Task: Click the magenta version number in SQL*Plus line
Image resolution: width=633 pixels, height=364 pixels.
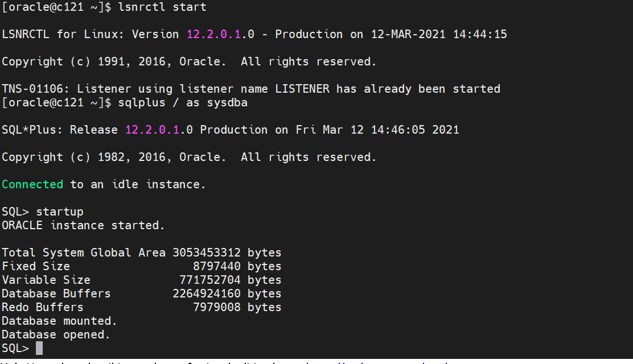Action: (x=153, y=130)
